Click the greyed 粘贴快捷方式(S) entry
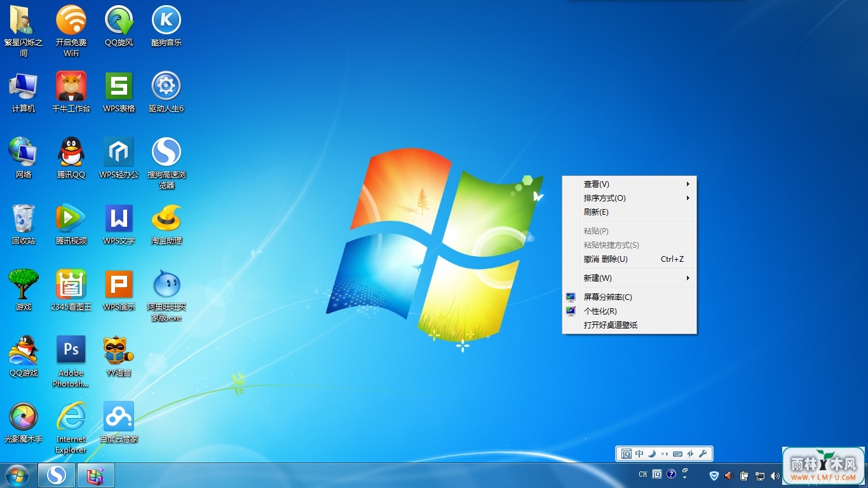The height and width of the screenshot is (488, 868). 629,245
